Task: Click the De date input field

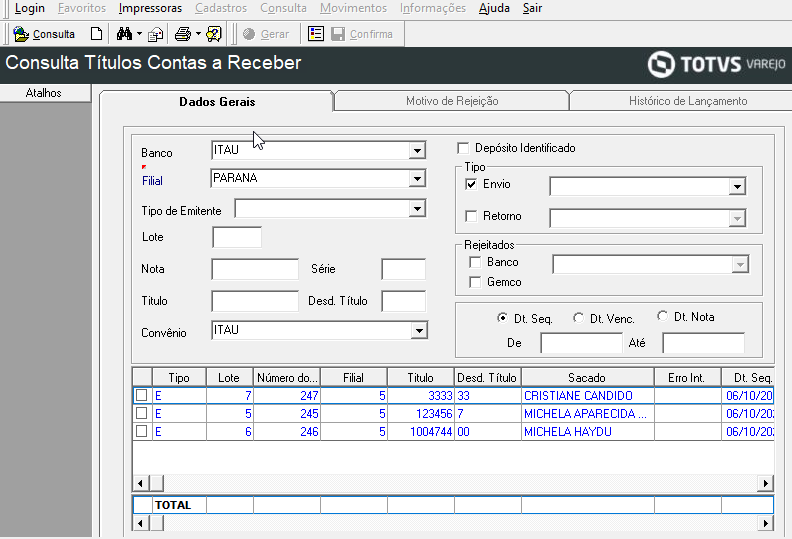Action: tap(581, 343)
